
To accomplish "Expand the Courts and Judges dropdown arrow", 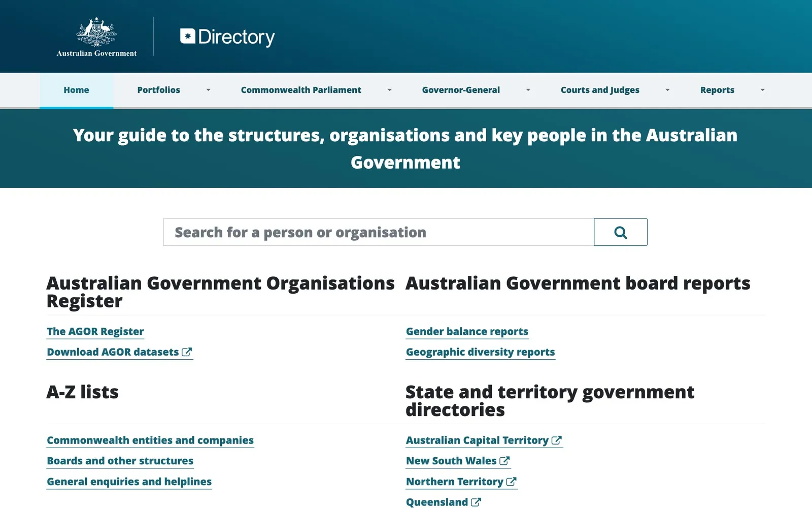I will [x=667, y=90].
